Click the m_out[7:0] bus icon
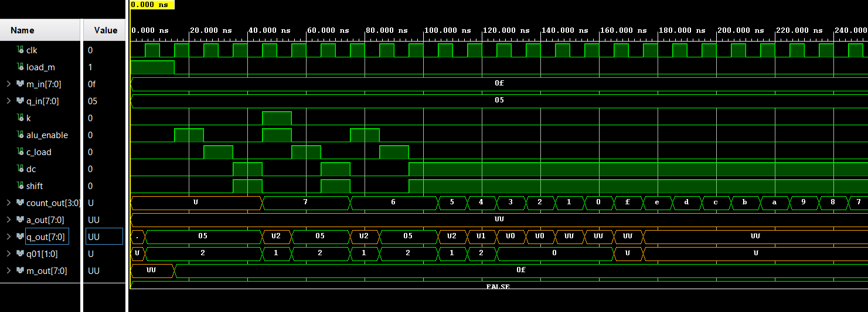 [x=20, y=271]
